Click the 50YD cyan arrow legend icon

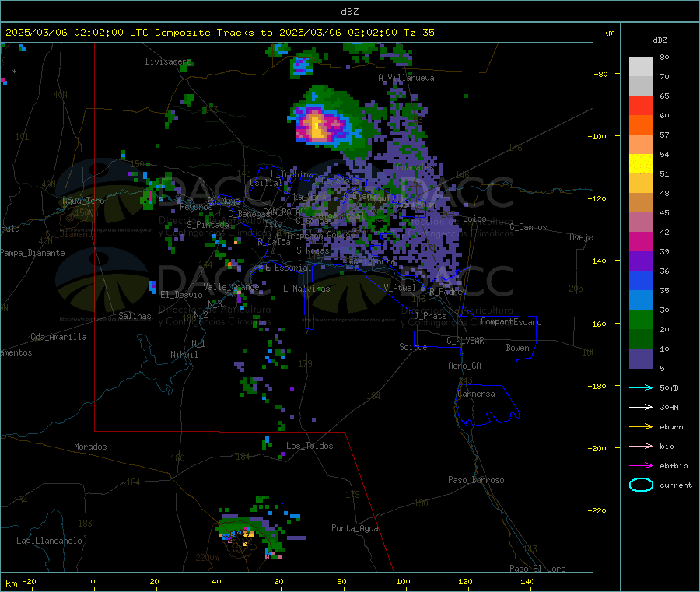click(641, 387)
